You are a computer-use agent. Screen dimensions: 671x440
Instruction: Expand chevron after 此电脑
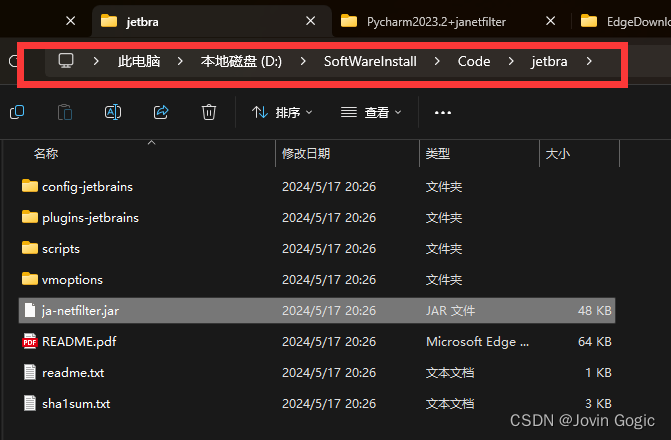(180, 61)
